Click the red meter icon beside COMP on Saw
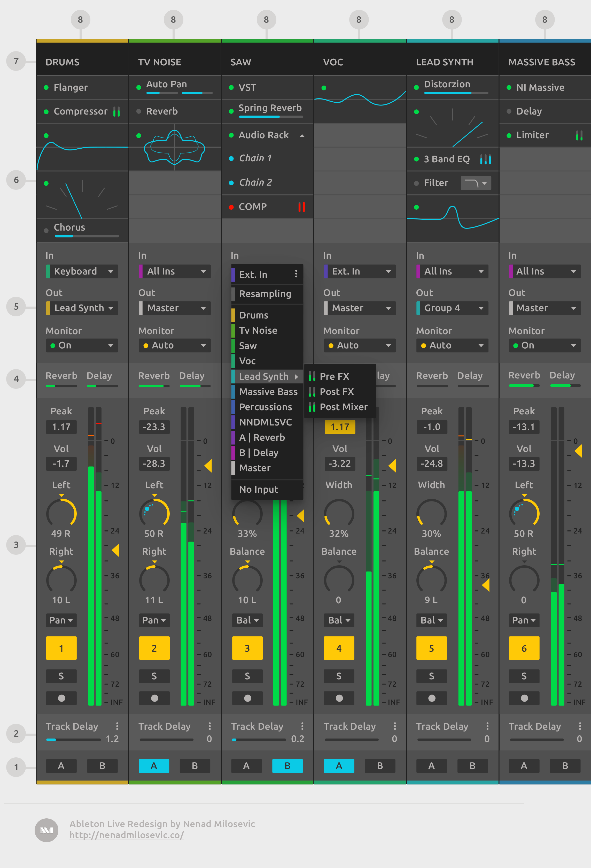591x868 pixels. click(x=301, y=207)
